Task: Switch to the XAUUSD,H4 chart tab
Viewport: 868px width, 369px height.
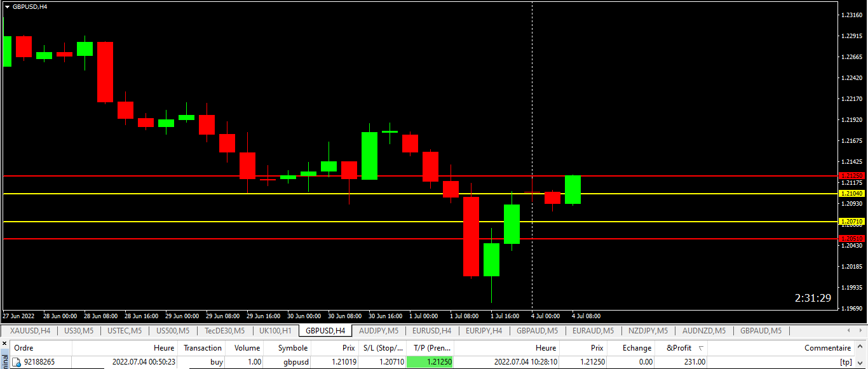Action: coord(30,330)
